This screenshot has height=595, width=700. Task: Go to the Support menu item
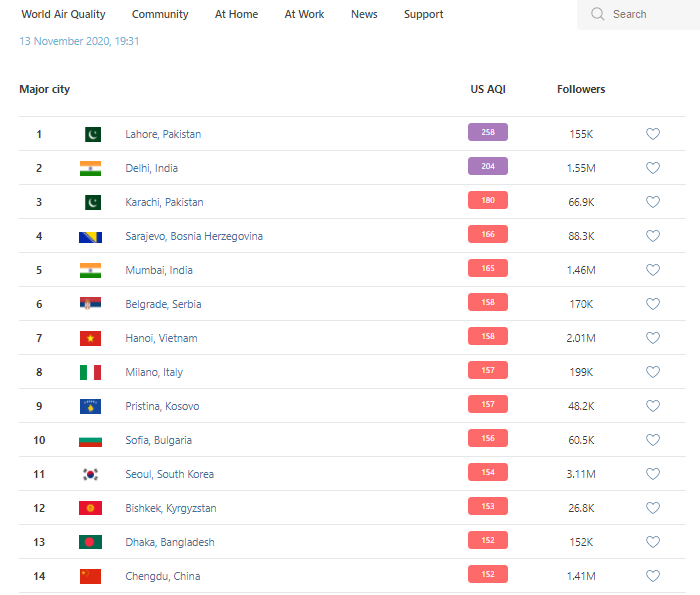[x=423, y=14]
